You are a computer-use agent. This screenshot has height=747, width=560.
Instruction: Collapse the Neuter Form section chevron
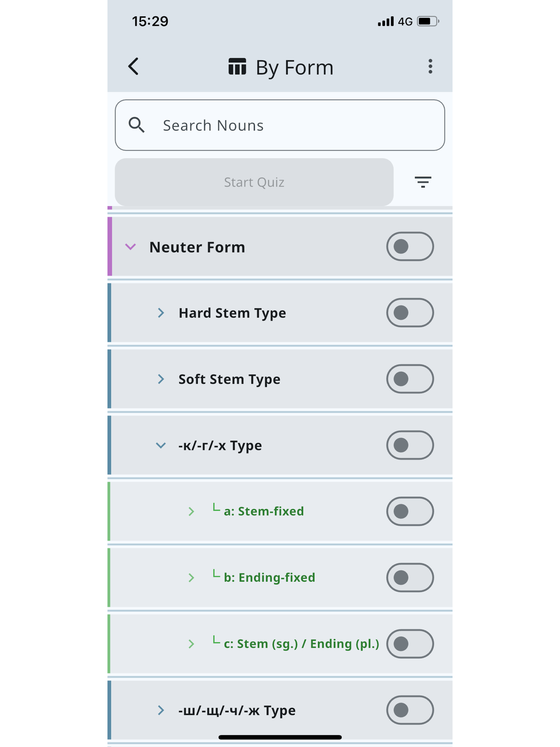130,247
